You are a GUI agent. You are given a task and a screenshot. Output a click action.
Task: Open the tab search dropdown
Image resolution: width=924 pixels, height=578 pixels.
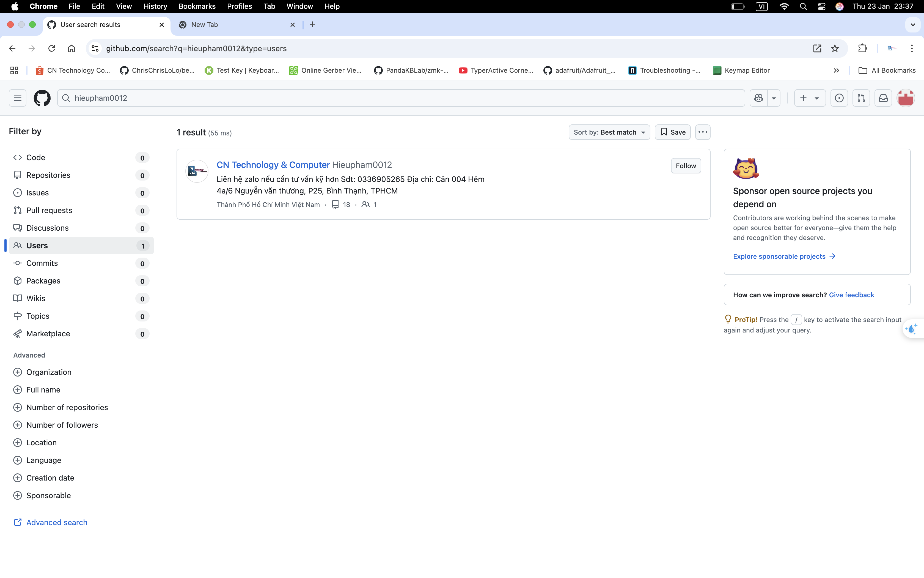(x=913, y=24)
